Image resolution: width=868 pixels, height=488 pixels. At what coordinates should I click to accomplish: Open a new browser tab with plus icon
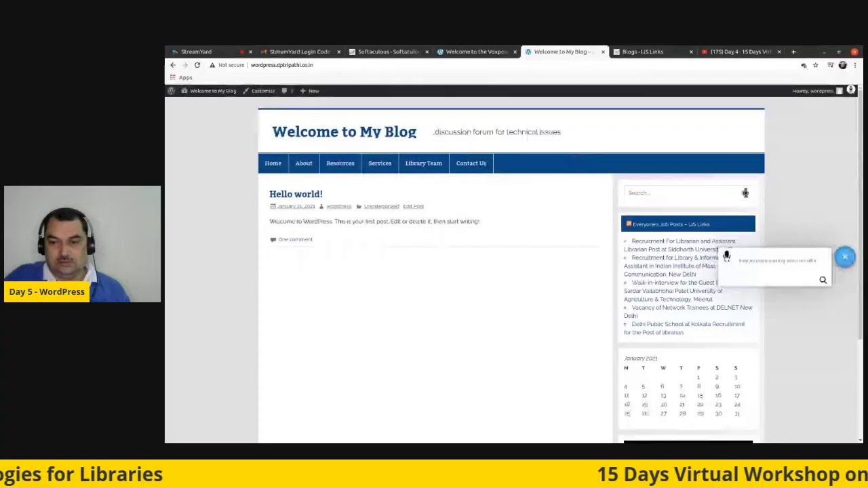coord(793,52)
